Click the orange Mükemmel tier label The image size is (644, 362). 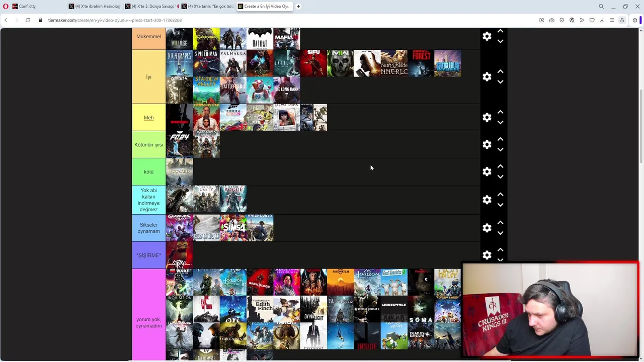pyautogui.click(x=149, y=38)
